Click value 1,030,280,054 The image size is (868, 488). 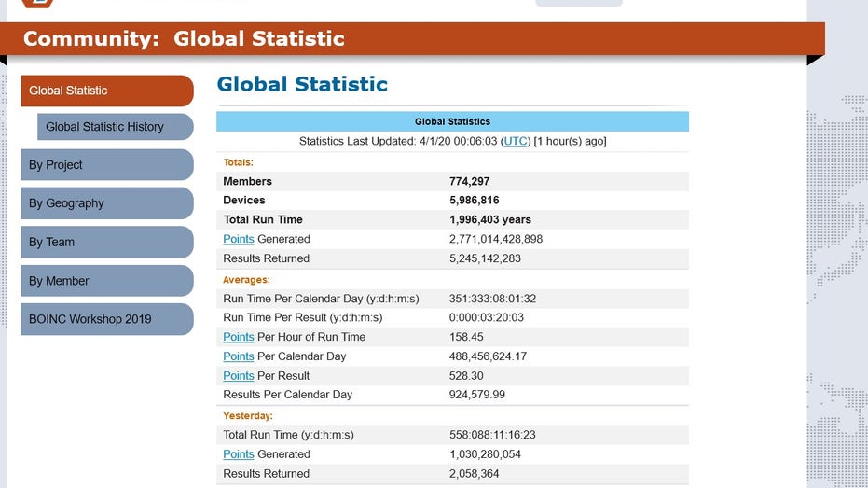(485, 454)
